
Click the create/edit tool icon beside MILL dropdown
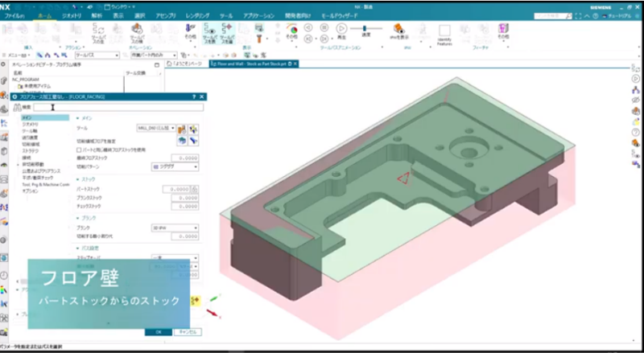pyautogui.click(x=182, y=129)
